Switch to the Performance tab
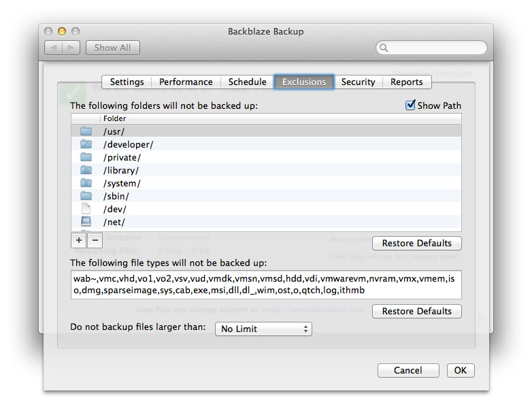The width and height of the screenshot is (532, 398). click(186, 82)
